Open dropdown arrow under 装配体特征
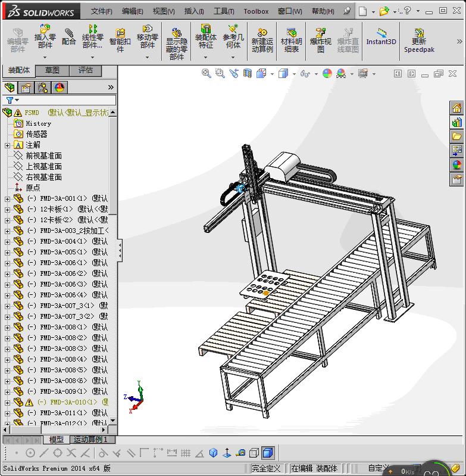The image size is (466, 476). pos(205,57)
